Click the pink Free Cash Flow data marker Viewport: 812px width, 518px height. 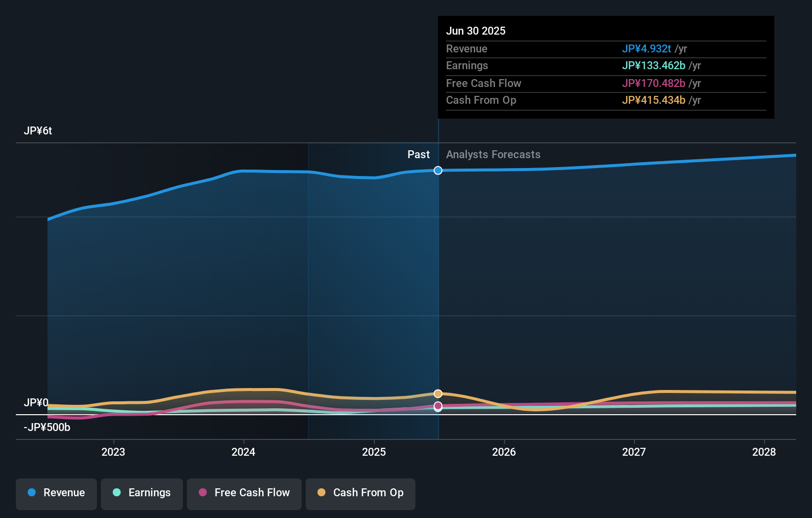[x=438, y=406]
